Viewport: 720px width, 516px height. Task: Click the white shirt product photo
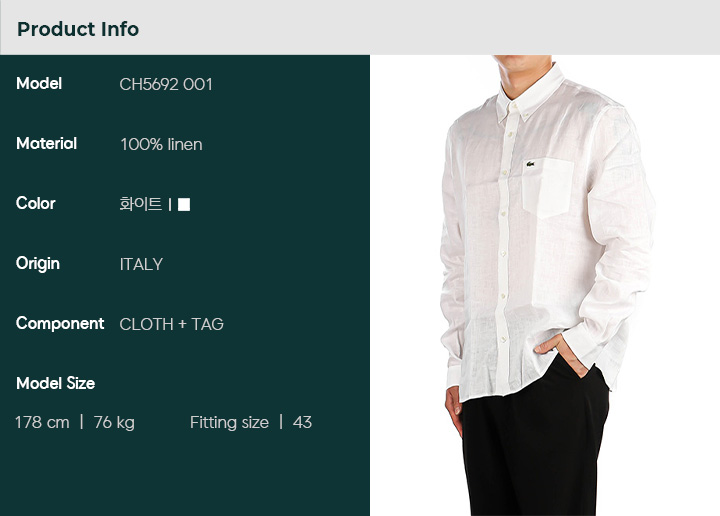[x=545, y=285]
